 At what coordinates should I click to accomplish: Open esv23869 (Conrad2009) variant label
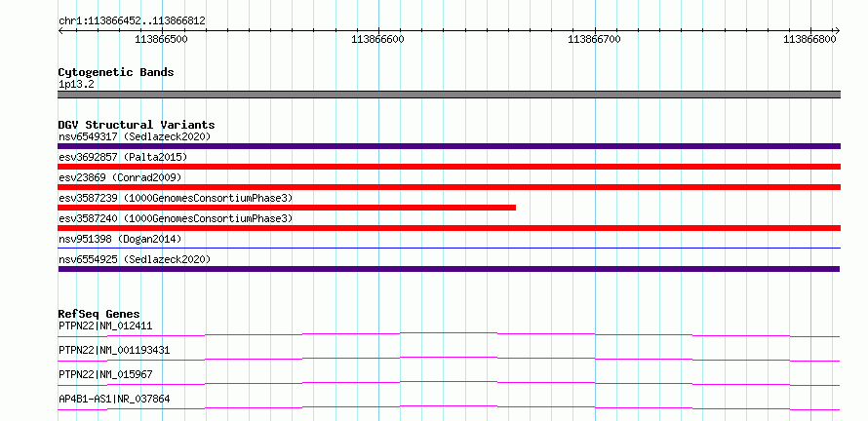(x=120, y=177)
